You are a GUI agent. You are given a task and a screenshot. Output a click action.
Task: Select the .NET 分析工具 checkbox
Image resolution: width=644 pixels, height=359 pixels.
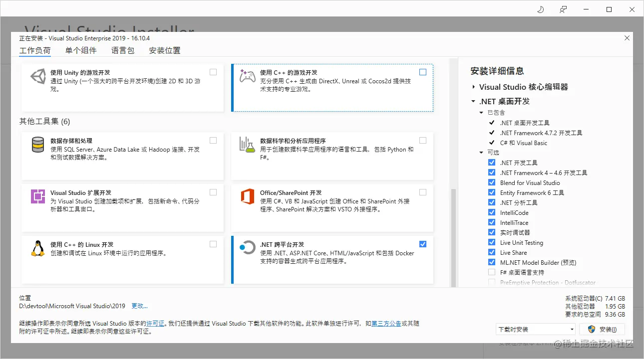point(491,202)
